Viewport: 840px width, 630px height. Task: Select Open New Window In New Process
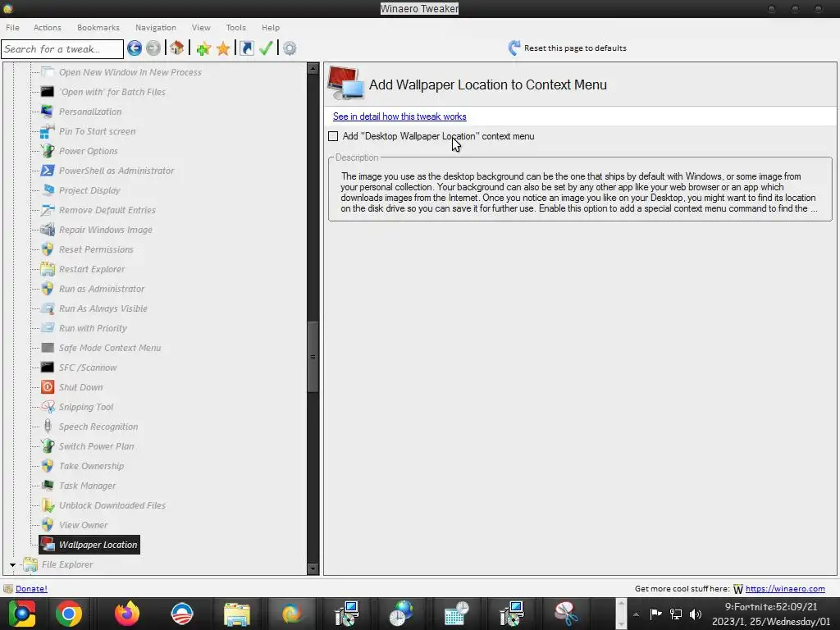130,72
